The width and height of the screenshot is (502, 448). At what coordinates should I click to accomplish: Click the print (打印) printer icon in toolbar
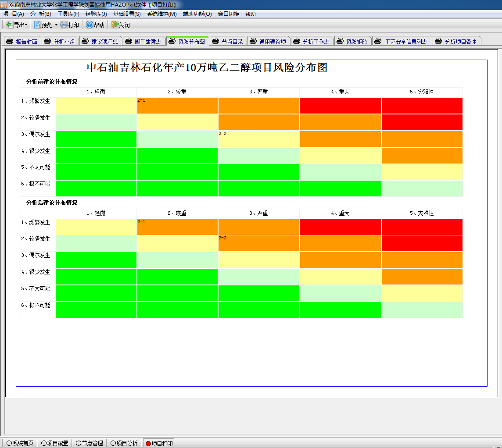pyautogui.click(x=64, y=25)
